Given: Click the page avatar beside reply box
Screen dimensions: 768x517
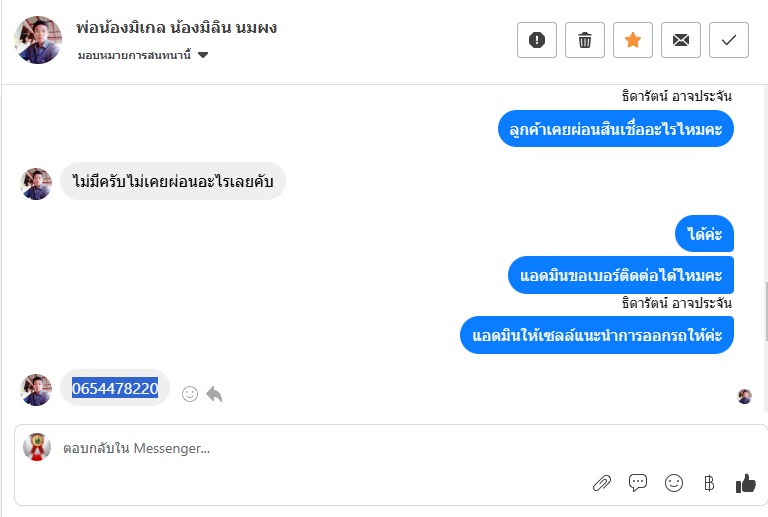Looking at the screenshot, I should tap(37, 447).
